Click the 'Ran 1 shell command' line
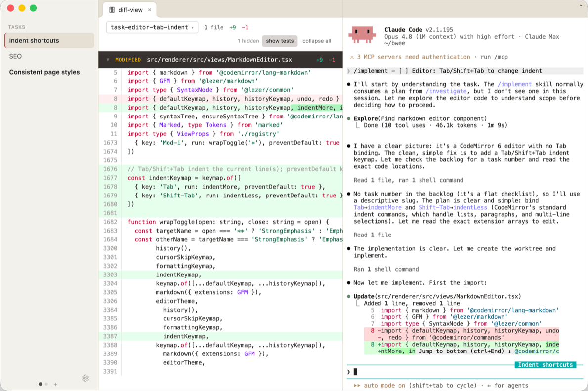Screen dimensions: 588x391 pyautogui.click(x=386, y=269)
